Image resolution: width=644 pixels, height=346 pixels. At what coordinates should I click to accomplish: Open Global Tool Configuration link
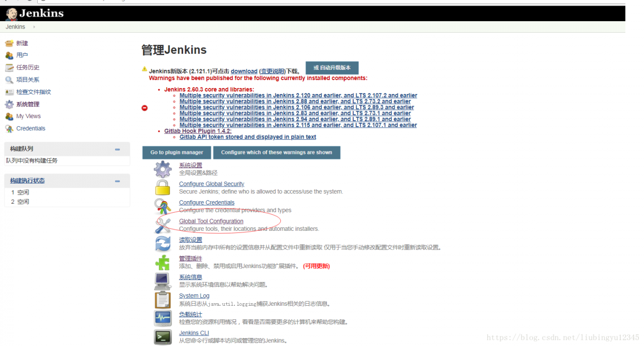point(211,221)
